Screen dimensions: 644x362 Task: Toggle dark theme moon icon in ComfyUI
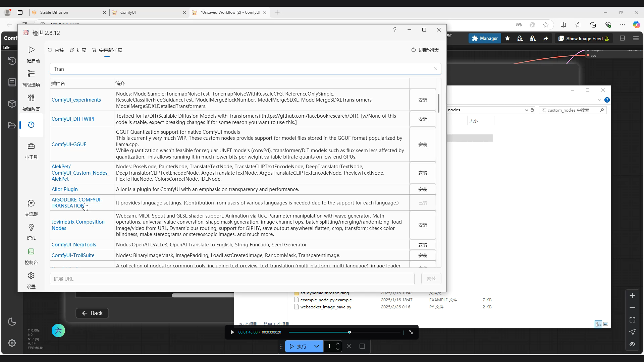pyautogui.click(x=12, y=322)
